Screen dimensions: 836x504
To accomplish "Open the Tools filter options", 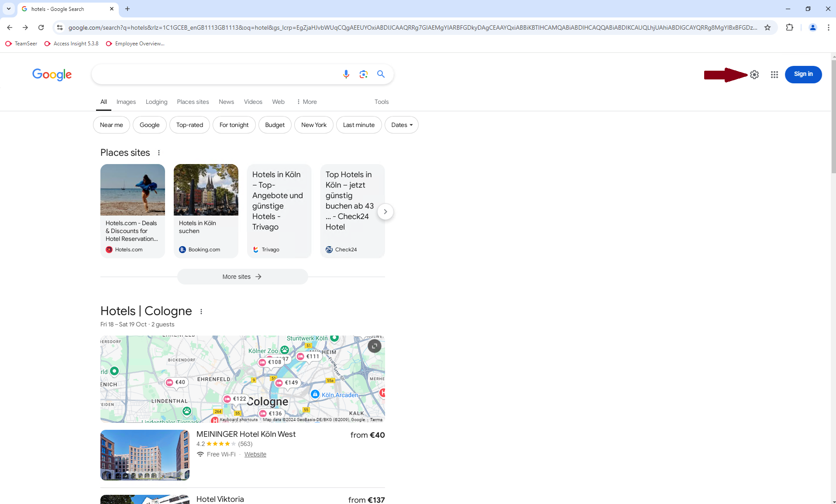I will [382, 102].
